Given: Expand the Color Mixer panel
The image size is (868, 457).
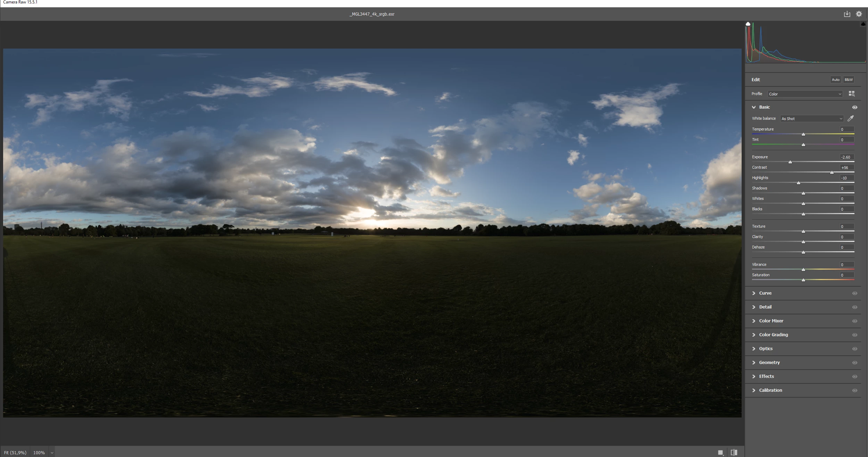Looking at the screenshot, I should pyautogui.click(x=771, y=321).
